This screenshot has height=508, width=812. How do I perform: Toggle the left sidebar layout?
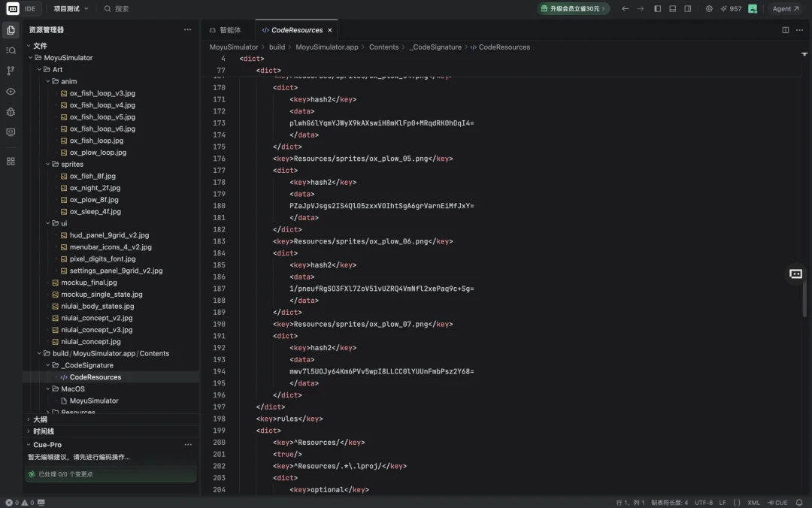point(658,9)
